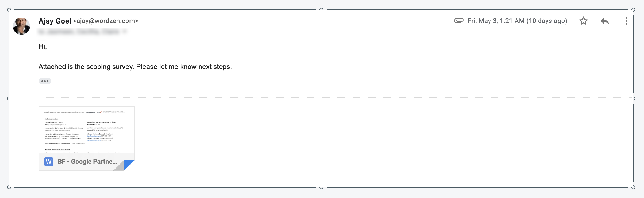The height and width of the screenshot is (198, 644).
Task: Click the sender name Ajay Goel
Action: 55,21
